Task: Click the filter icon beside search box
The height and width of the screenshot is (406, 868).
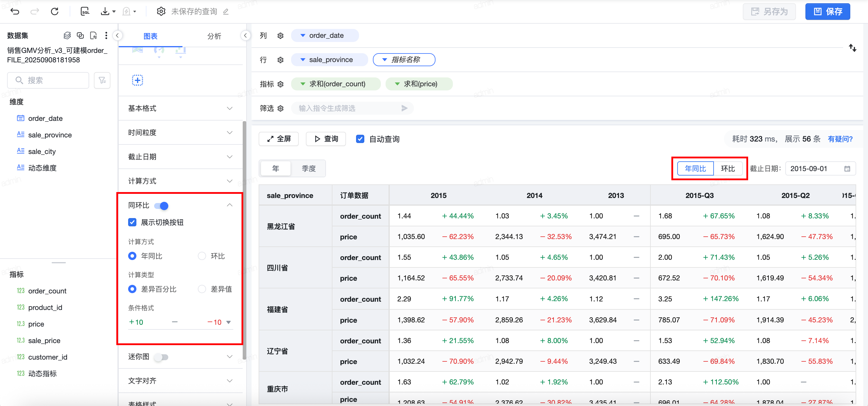Action: (102, 80)
